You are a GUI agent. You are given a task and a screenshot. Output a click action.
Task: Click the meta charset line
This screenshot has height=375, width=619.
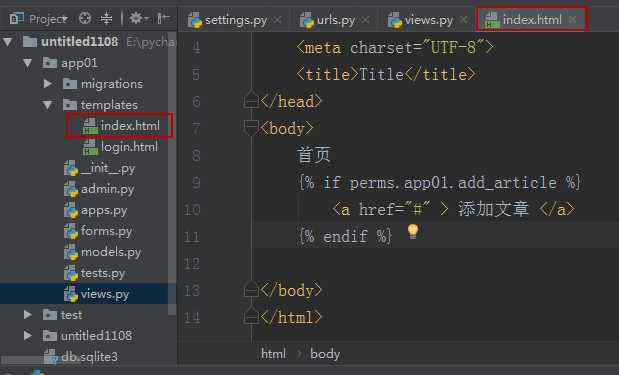(x=395, y=48)
